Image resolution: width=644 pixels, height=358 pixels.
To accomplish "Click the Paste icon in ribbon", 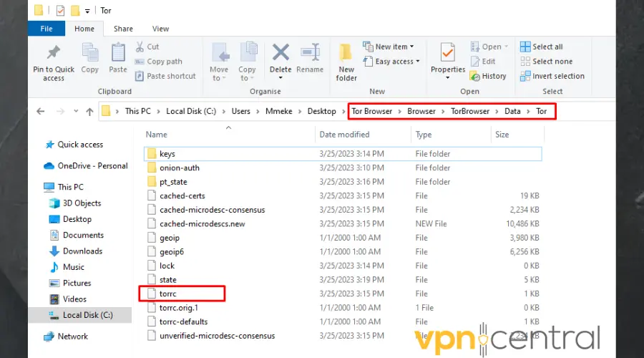I will coord(118,54).
